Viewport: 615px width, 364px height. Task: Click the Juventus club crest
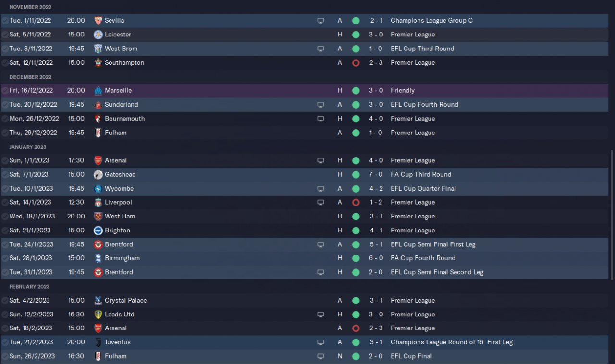98,342
